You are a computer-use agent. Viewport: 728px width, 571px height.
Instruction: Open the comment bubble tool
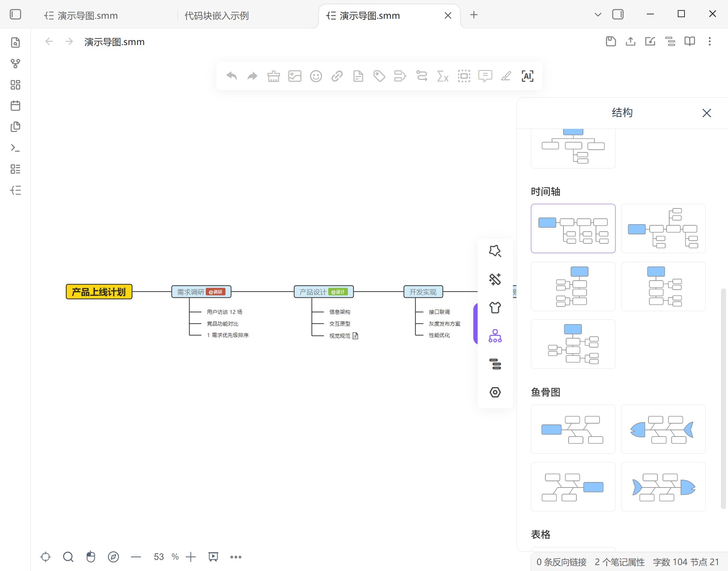(x=485, y=76)
